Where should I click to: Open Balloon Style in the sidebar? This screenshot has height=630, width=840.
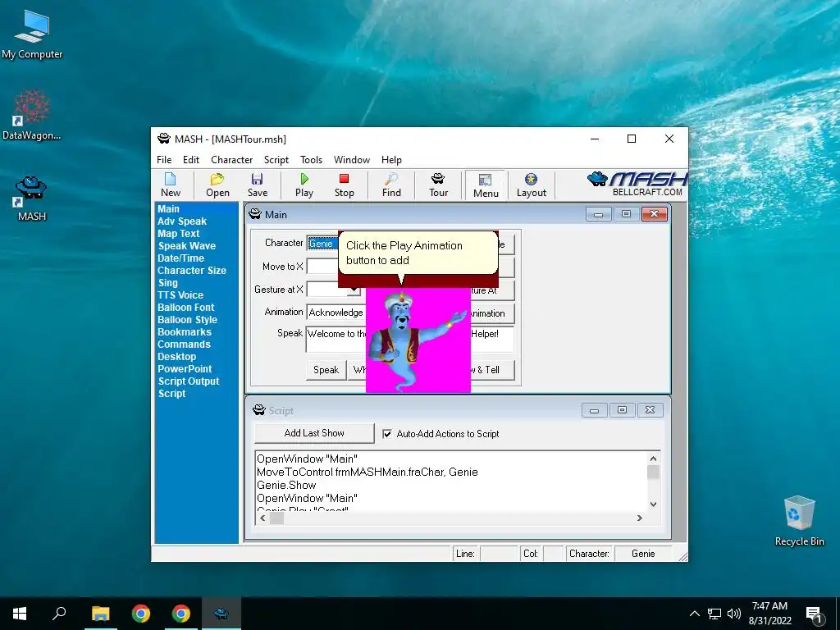[x=187, y=320]
